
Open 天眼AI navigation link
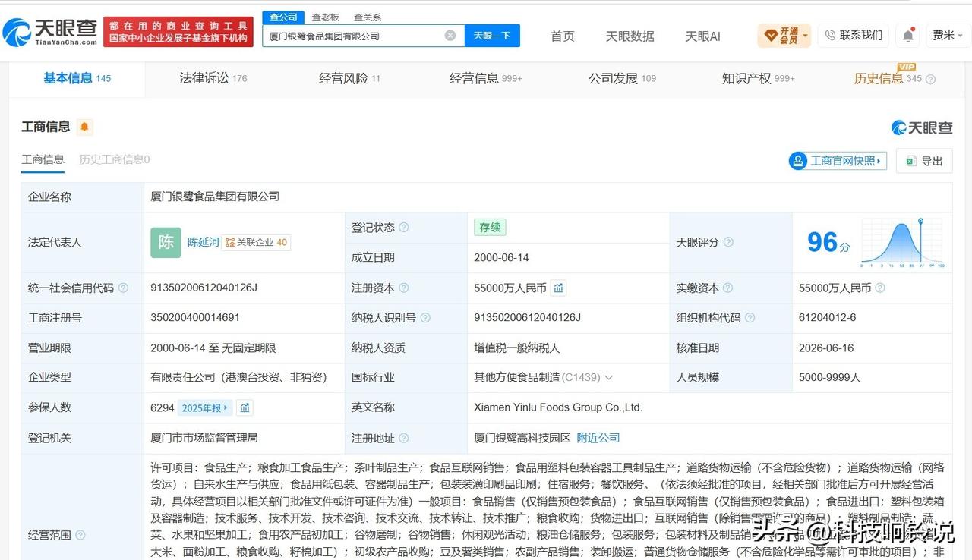[702, 36]
